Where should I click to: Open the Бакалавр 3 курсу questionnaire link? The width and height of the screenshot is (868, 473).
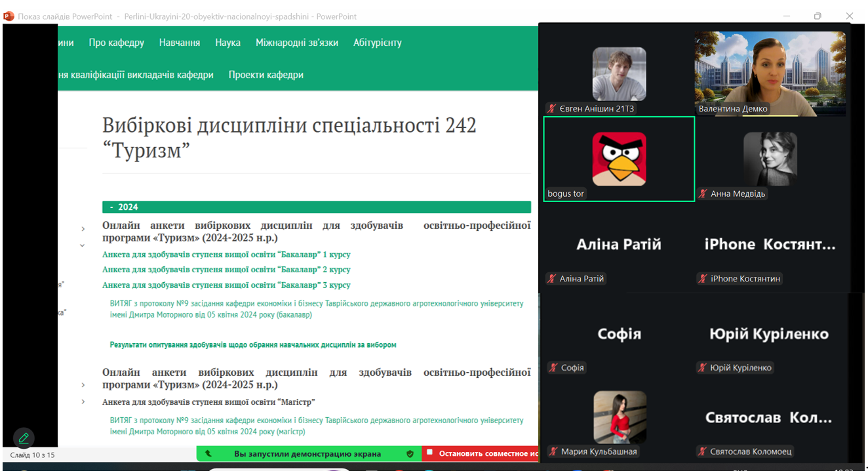pyautogui.click(x=226, y=285)
